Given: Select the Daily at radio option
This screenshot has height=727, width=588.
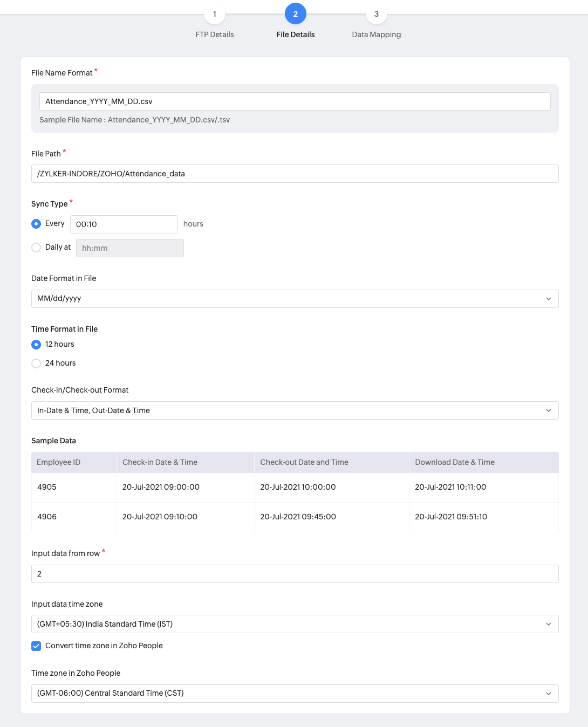Looking at the screenshot, I should [36, 248].
